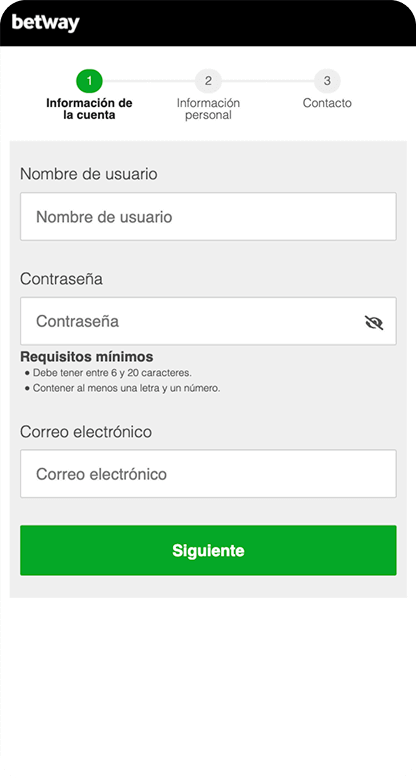Click progress line between steps 1 and 2
Screen dimensions: 416x780
point(149,81)
